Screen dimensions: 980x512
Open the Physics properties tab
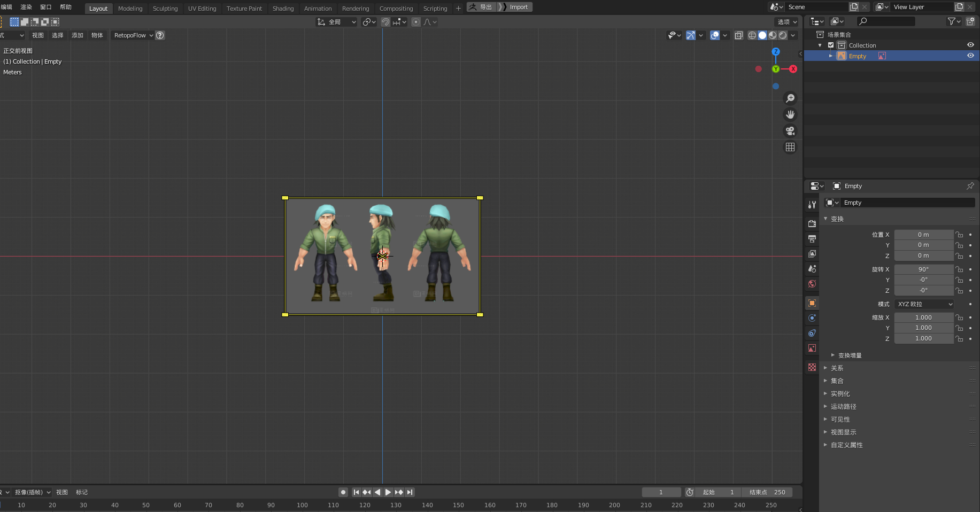pyautogui.click(x=812, y=318)
